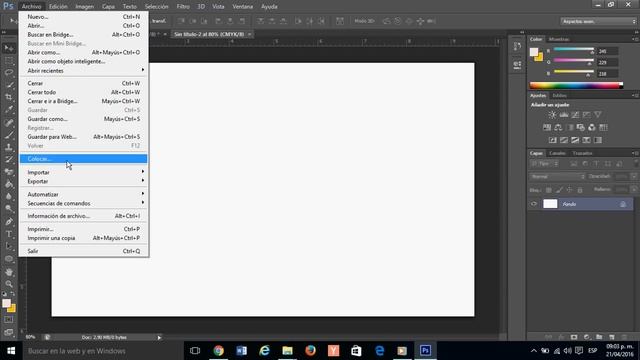This screenshot has height=360, width=640.
Task: Click the Modo 3D label in options bar
Action: (364, 21)
